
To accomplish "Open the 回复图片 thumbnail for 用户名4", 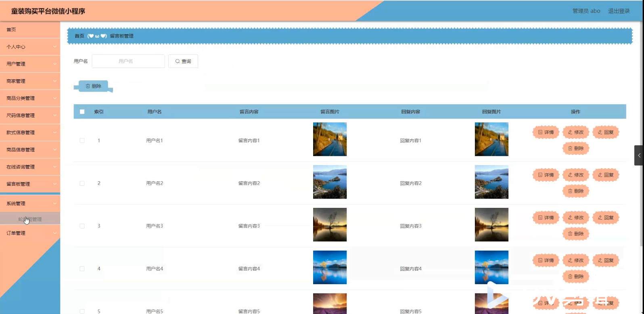I will tap(491, 268).
